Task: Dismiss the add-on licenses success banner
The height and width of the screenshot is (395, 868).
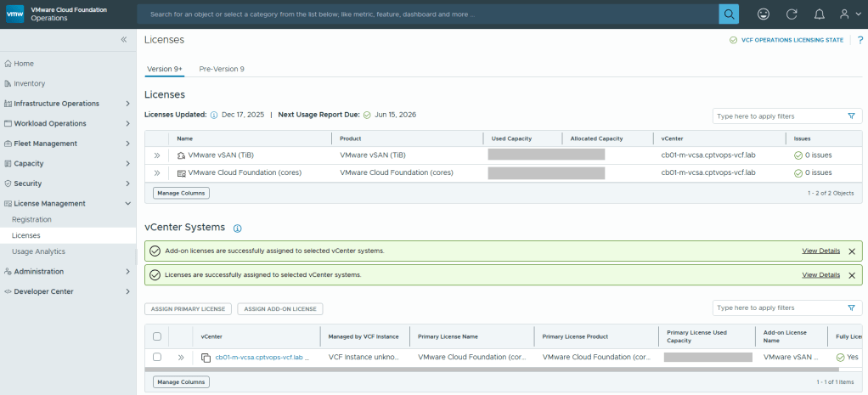Action: (x=852, y=251)
